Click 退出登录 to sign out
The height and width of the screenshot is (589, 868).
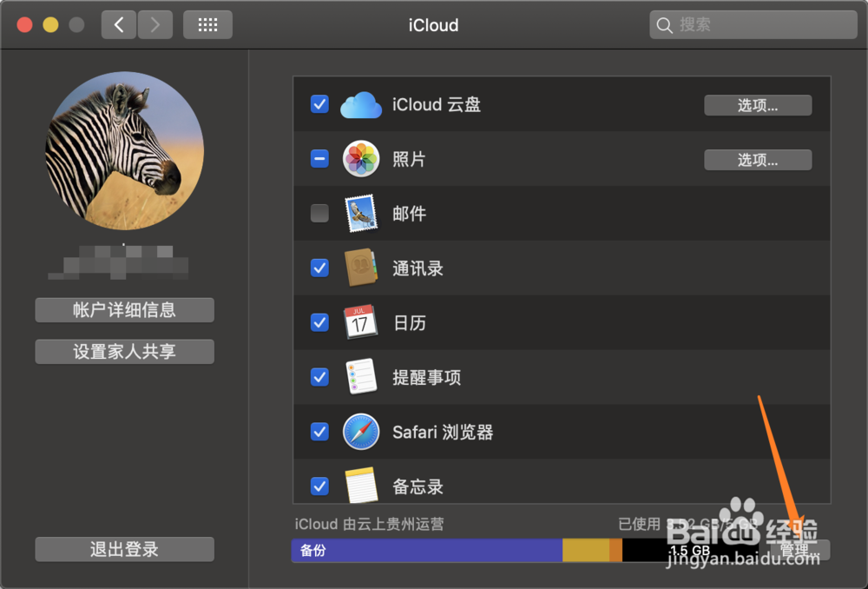(x=124, y=549)
